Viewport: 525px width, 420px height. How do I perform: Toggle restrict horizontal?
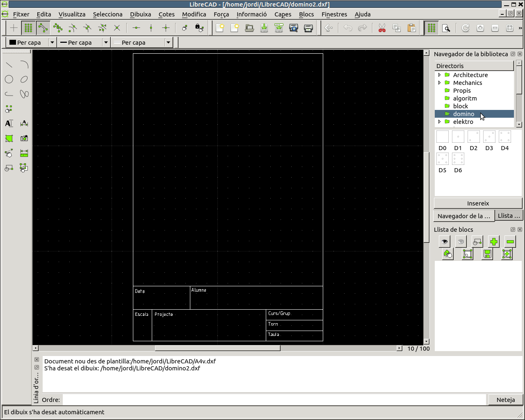tap(137, 28)
